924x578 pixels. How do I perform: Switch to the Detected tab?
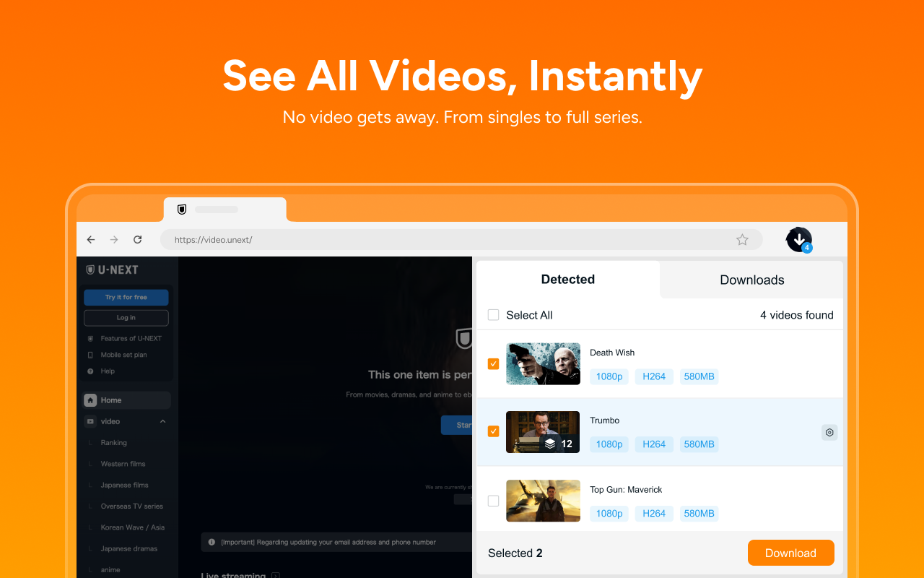[568, 280]
